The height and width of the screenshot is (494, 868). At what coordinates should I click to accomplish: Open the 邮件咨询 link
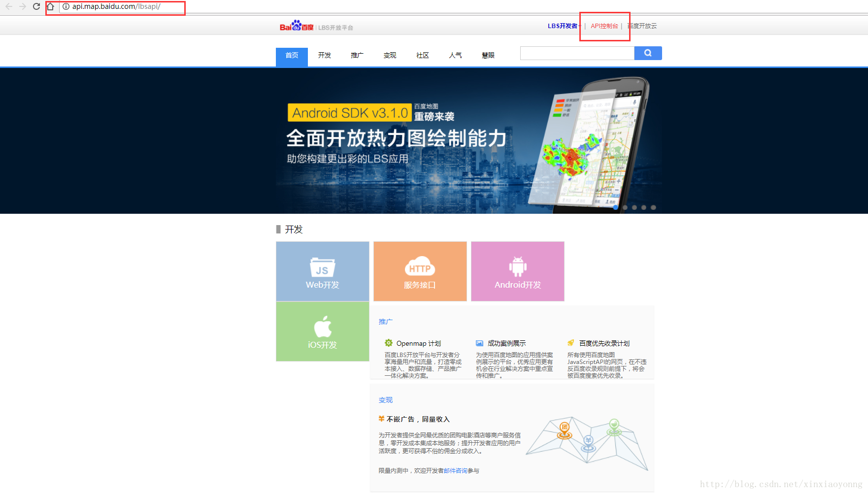456,471
